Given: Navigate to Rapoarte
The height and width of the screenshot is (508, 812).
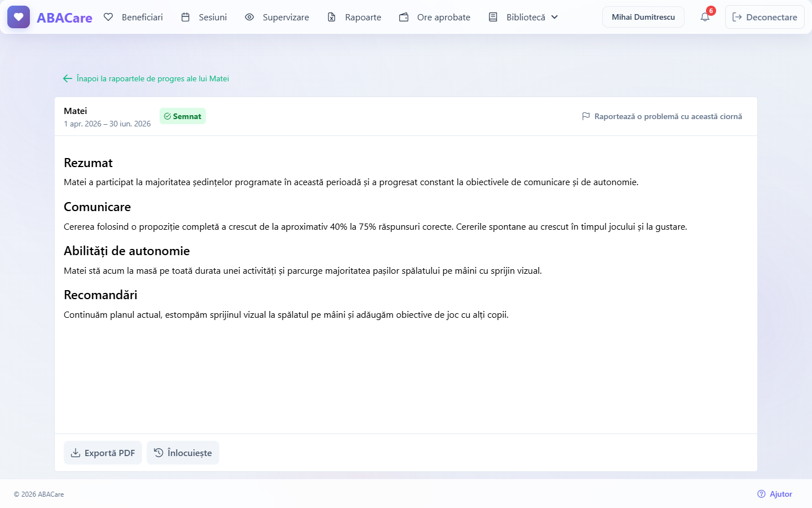Looking at the screenshot, I should pyautogui.click(x=354, y=17).
